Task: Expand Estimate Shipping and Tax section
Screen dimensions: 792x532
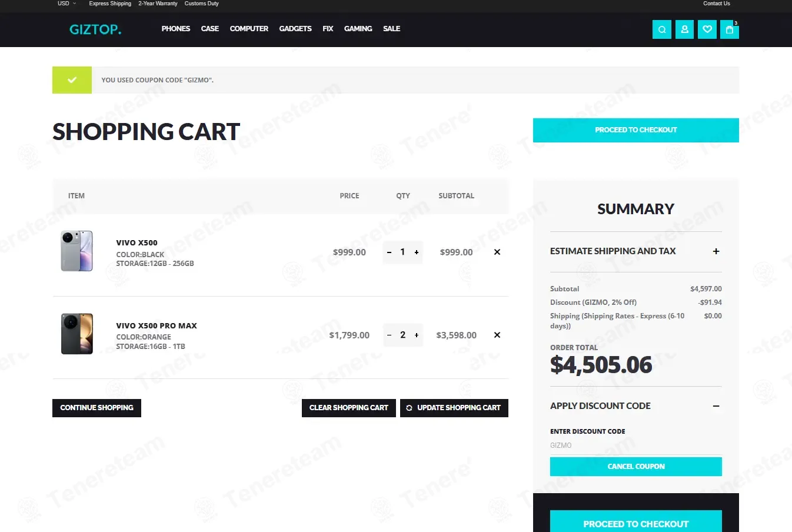Action: click(716, 251)
